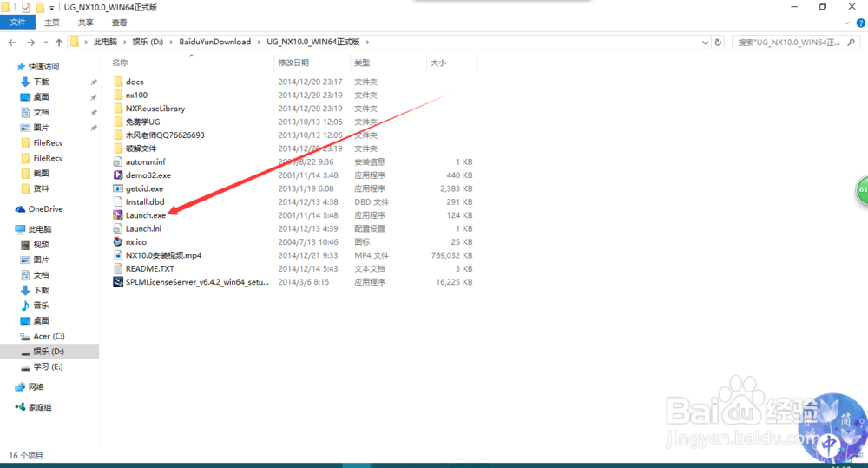Screen dimensions: 868x468
Task: Open the 娱乐 (D:) drive in sidebar
Action: 48,352
